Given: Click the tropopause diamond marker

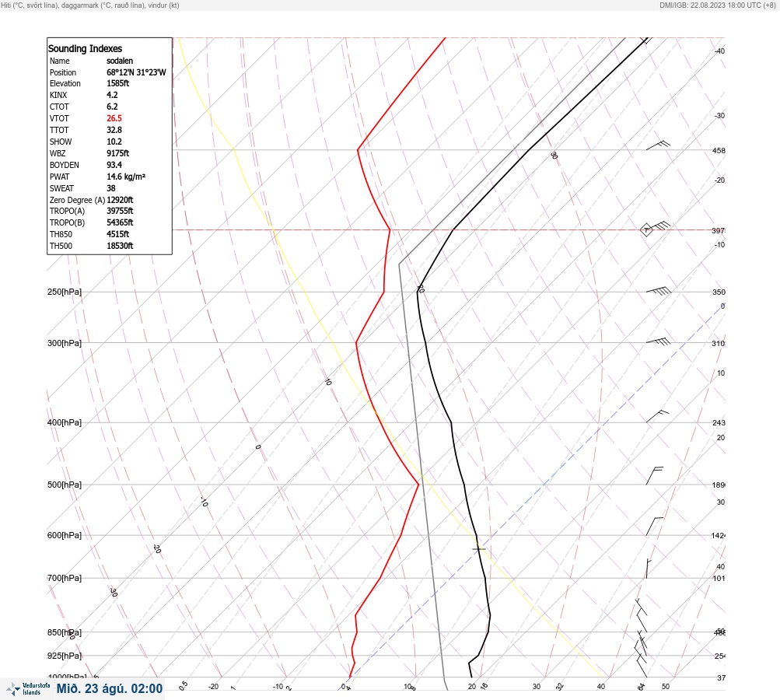Looking at the screenshot, I should click(646, 230).
